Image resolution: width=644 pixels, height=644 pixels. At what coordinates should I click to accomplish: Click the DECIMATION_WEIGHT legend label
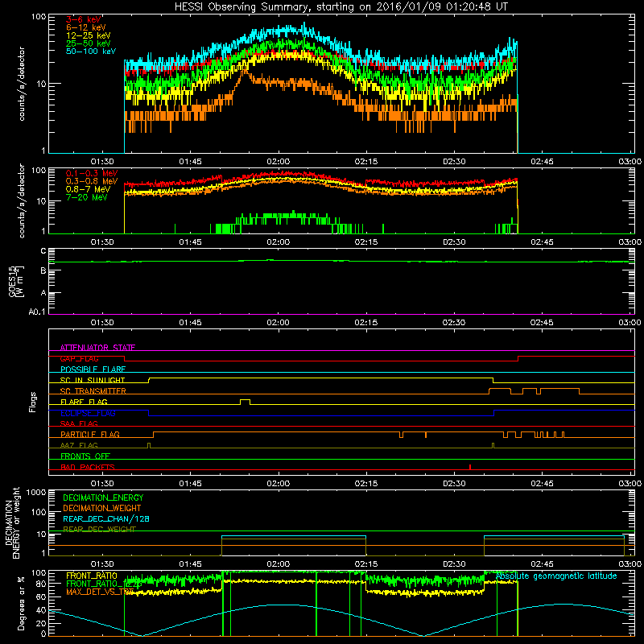(102, 508)
